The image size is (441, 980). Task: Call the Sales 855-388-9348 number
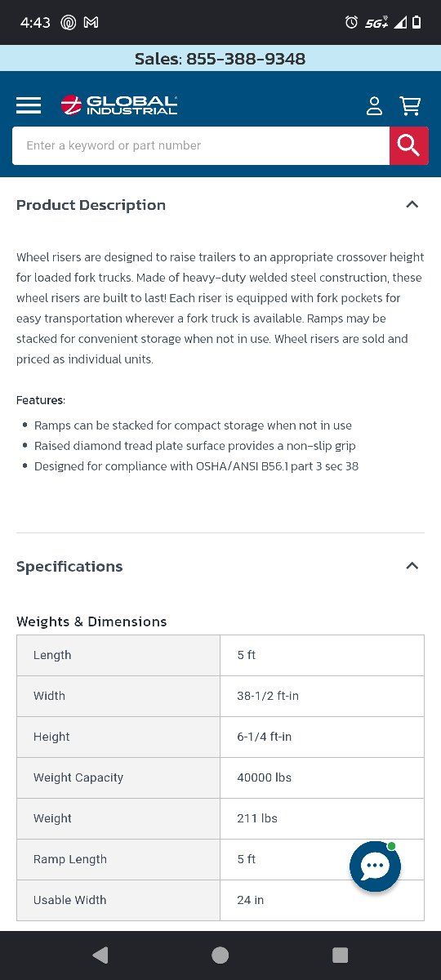coord(220,59)
